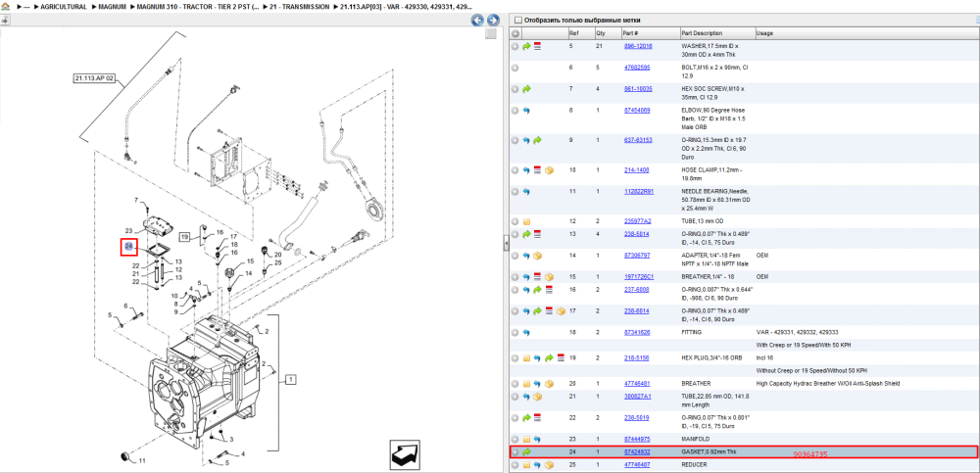
Task: Toggle selection circle for REDUCER row 25
Action: (x=515, y=465)
